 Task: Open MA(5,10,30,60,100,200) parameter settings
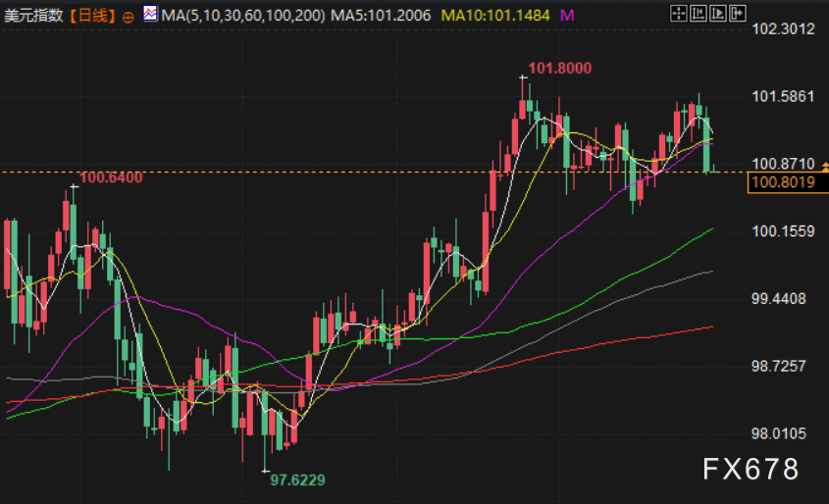(243, 16)
